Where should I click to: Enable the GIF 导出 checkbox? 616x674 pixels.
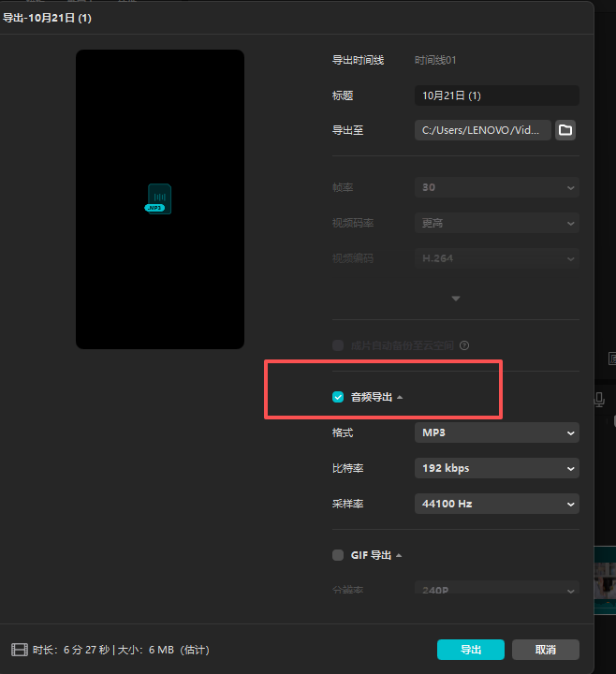338,555
